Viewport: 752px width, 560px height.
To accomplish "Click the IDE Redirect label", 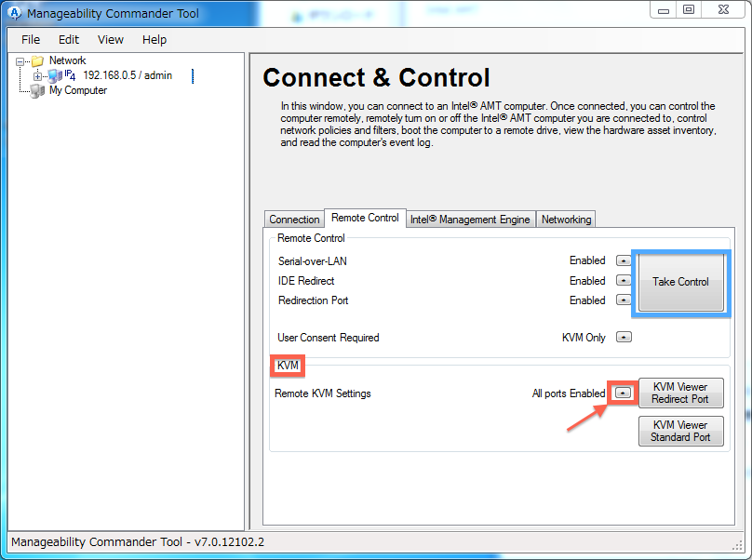I will coord(306,281).
